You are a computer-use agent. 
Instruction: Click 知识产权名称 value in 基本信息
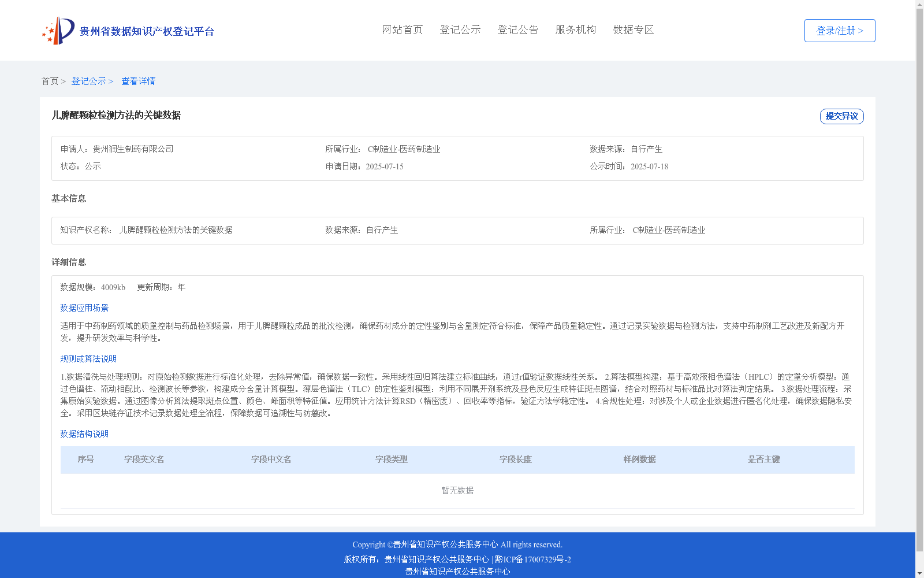point(176,230)
